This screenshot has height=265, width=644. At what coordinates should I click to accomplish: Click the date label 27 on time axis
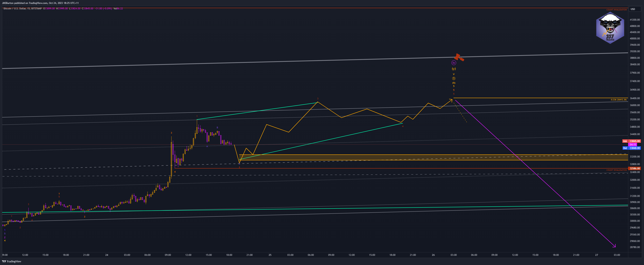(x=596, y=255)
